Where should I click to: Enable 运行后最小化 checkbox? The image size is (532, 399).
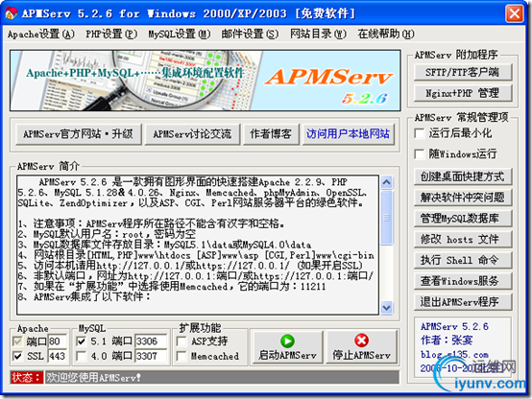pos(420,133)
